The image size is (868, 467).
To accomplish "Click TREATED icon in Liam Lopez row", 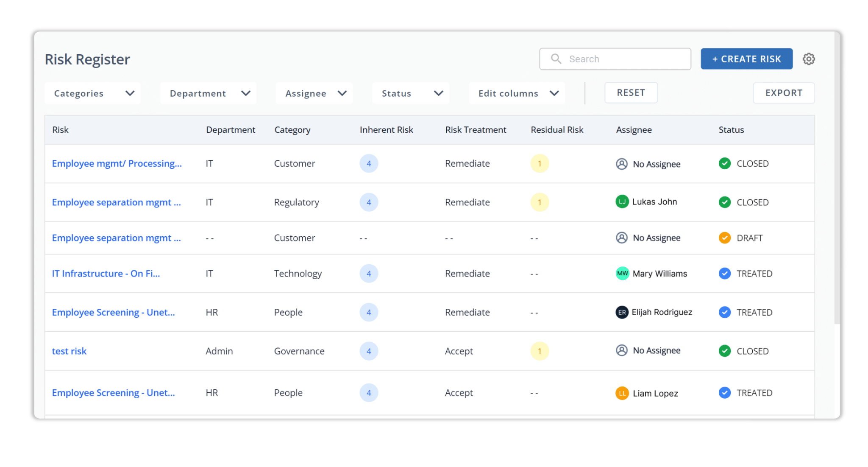I will (725, 393).
